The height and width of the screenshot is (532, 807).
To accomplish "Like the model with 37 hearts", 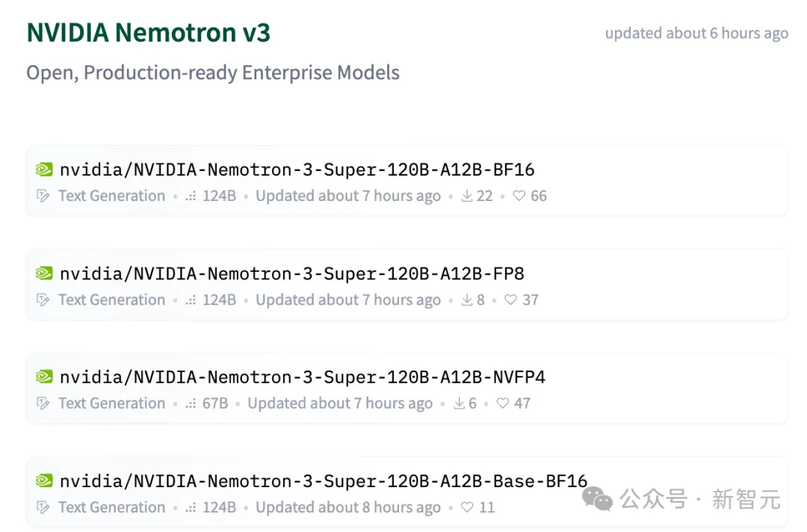I will coord(511,300).
